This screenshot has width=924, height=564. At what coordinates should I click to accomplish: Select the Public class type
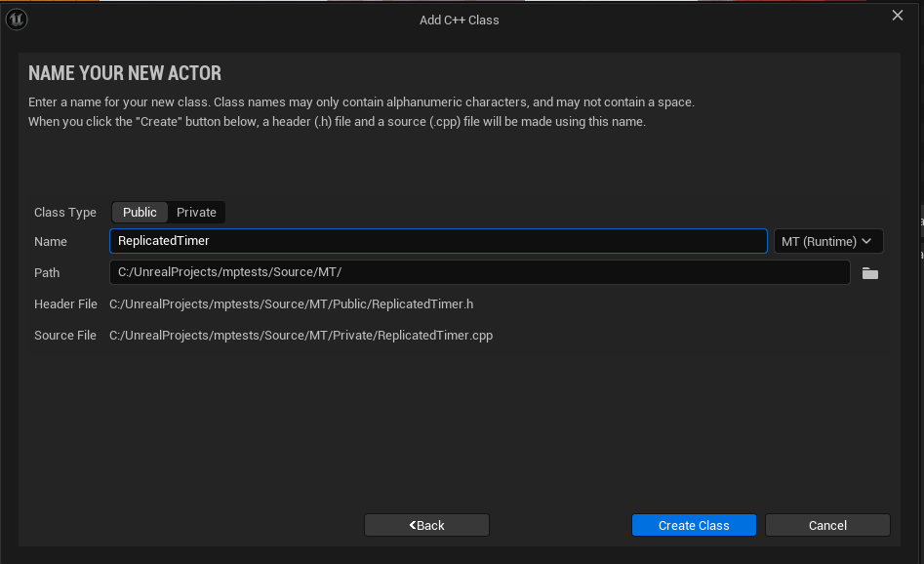point(140,212)
